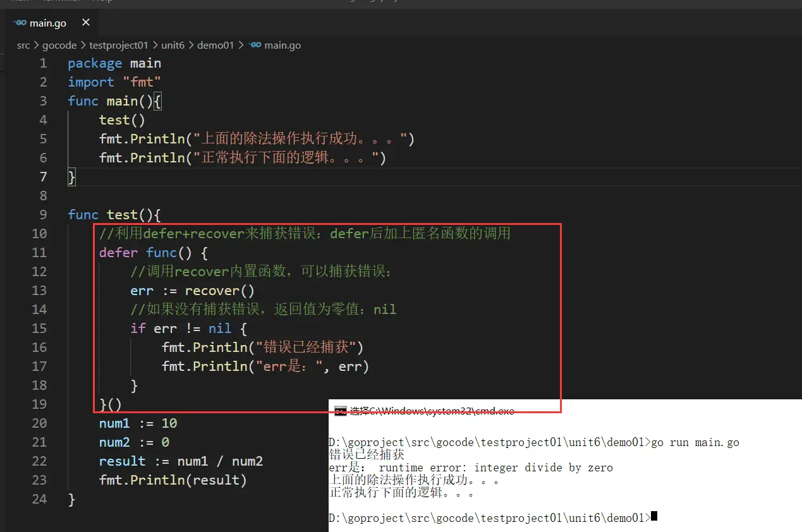Open the Help menu
Image resolution: width=802 pixels, height=532 pixels.
(103, 2)
